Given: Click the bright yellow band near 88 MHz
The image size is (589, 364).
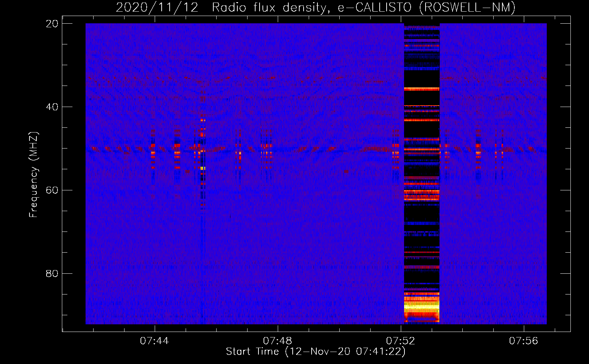Looking at the screenshot, I should click(x=422, y=307).
